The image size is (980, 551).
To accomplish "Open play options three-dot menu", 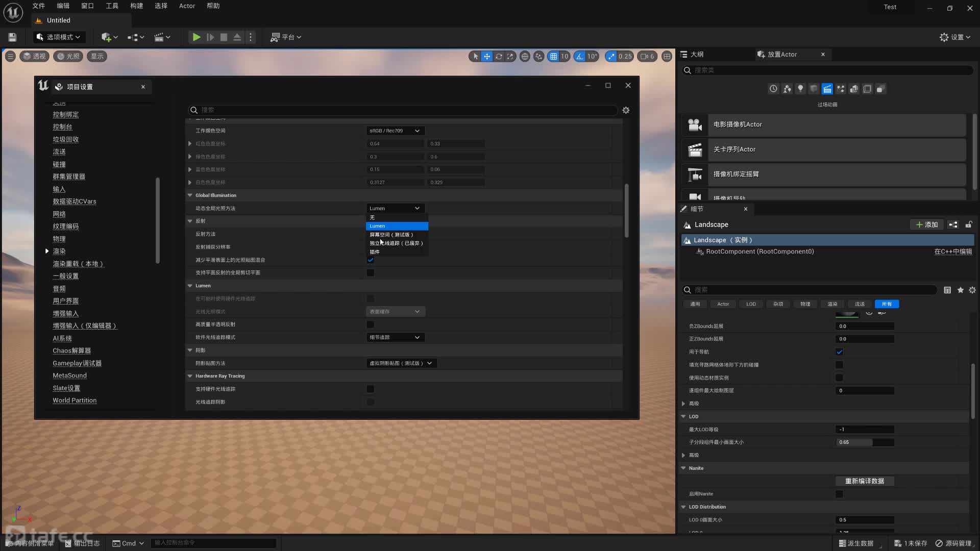I will (251, 37).
